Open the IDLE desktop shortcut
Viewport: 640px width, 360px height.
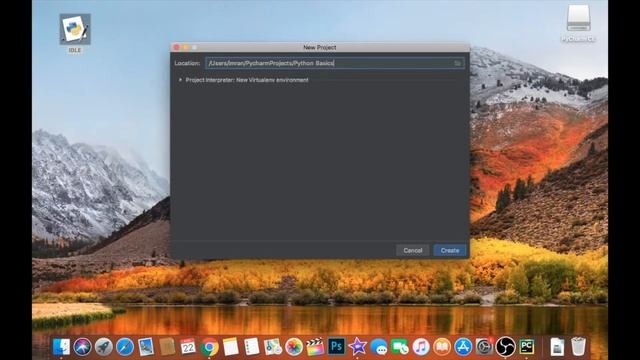[75, 33]
